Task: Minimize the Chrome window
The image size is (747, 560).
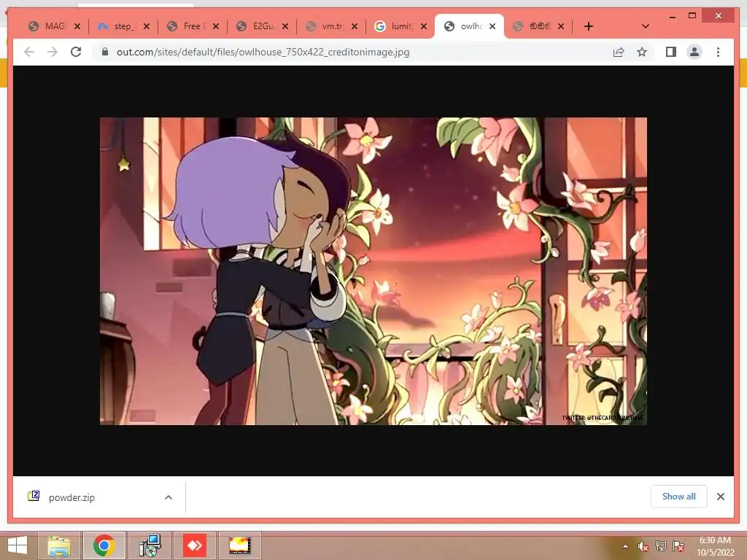Action: [x=672, y=16]
